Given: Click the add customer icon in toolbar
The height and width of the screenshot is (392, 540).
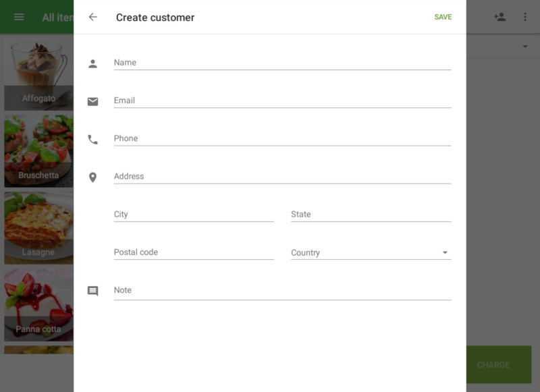Looking at the screenshot, I should pos(500,17).
